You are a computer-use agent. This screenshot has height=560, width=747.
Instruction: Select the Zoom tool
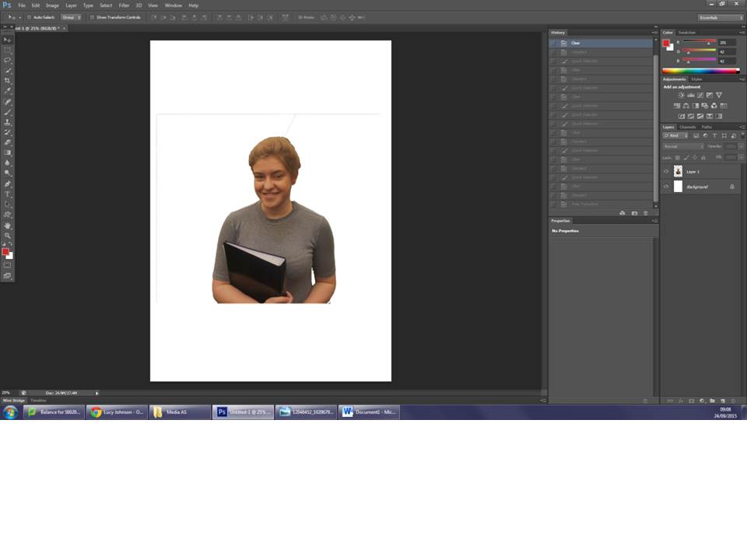pyautogui.click(x=7, y=235)
